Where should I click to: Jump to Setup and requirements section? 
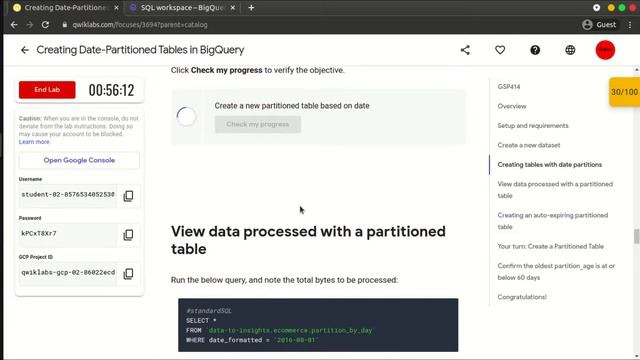coord(533,126)
